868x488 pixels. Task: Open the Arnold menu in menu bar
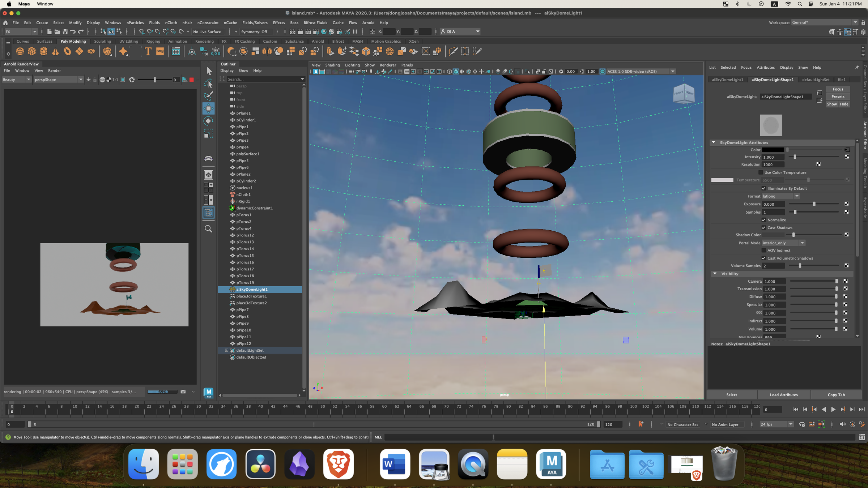point(368,22)
